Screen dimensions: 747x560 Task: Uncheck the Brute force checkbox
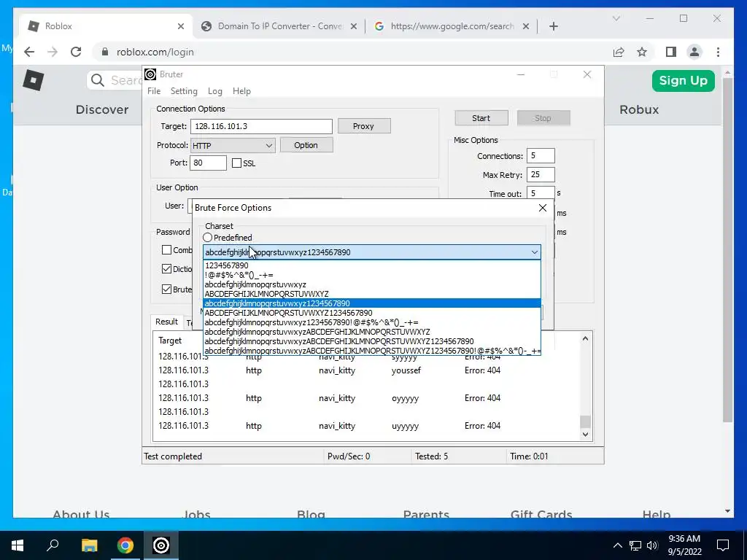tap(167, 289)
